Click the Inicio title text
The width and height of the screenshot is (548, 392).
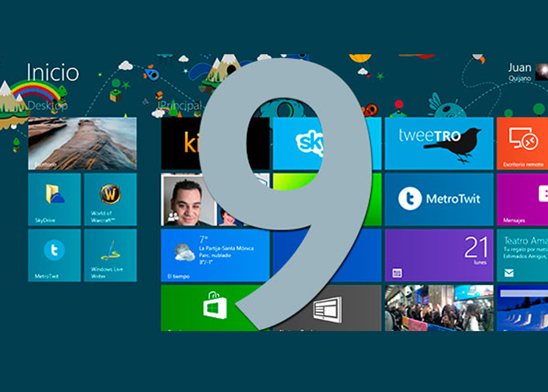53,73
